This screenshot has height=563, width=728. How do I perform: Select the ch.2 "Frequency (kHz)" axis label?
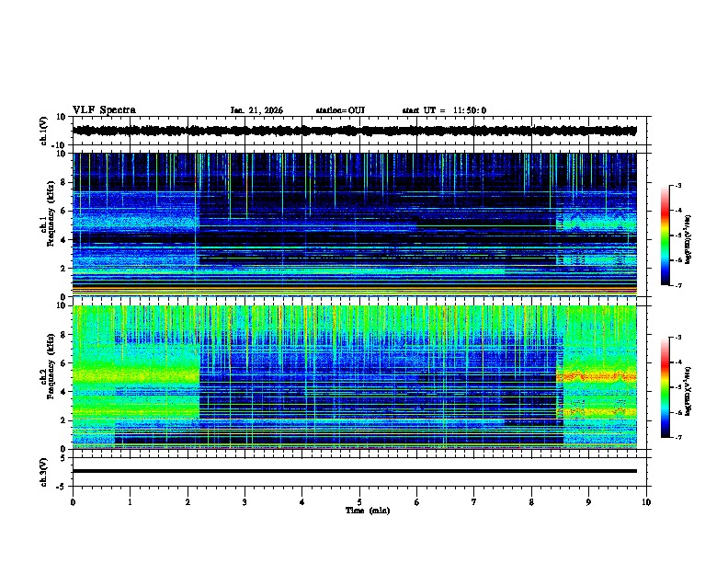[x=51, y=366]
